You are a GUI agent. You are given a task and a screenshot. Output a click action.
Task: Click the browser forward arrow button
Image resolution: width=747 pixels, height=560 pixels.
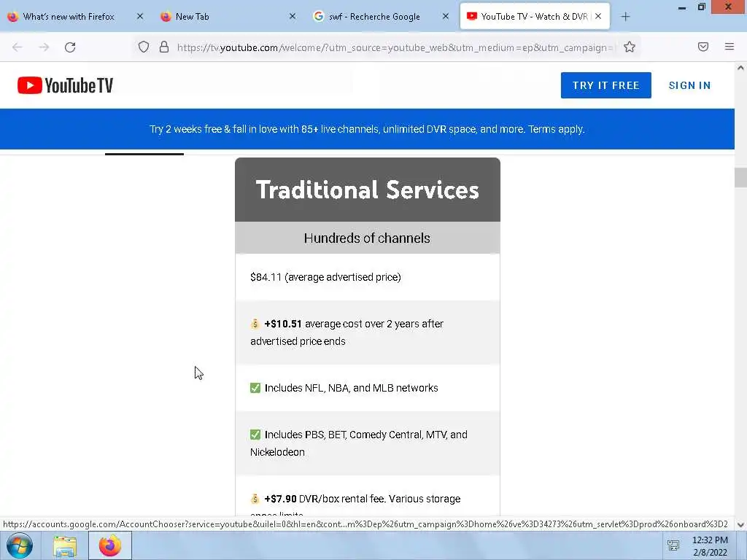(44, 47)
